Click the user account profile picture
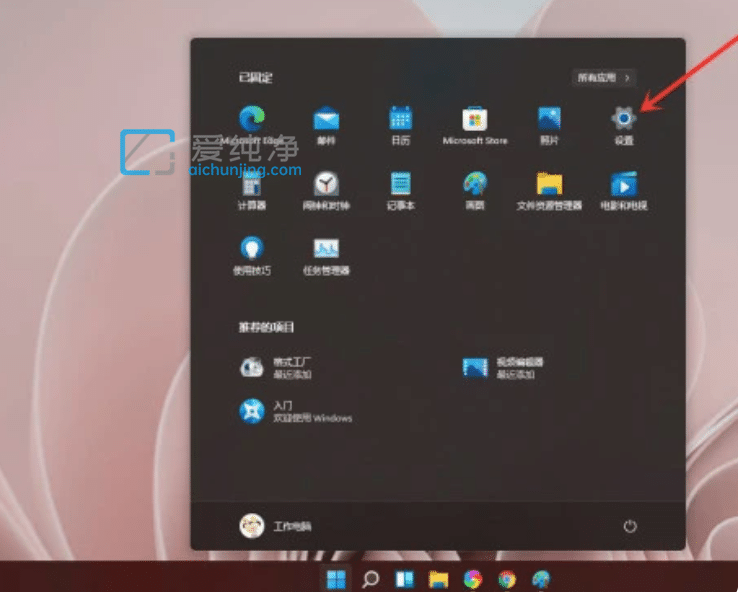This screenshot has height=592, width=739. [x=252, y=526]
